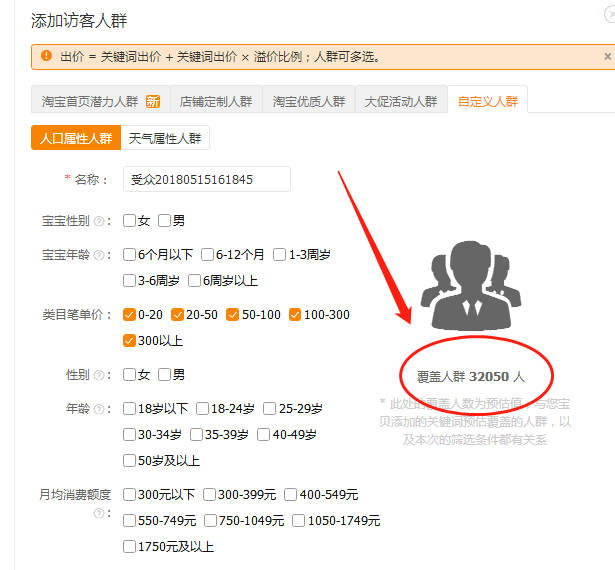Viewport: 615px width, 570px height.
Task: Click the help icon under 月均消费额度
Action: click(x=99, y=513)
